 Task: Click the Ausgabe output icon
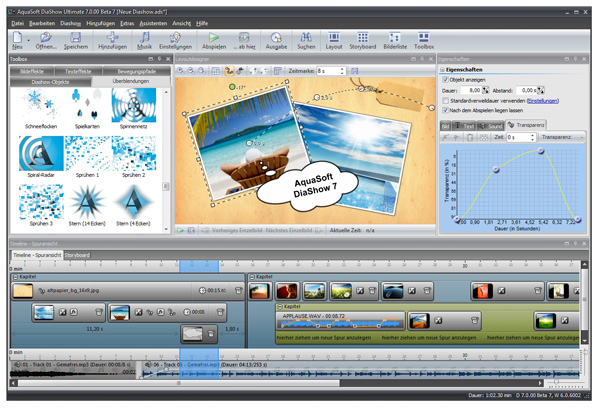pos(277,37)
